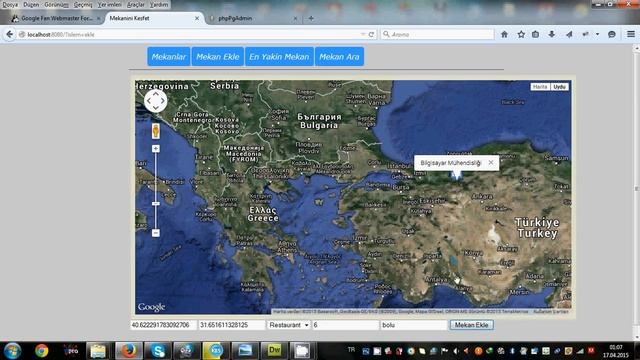
Task: Switch map to Harita view
Action: [540, 87]
